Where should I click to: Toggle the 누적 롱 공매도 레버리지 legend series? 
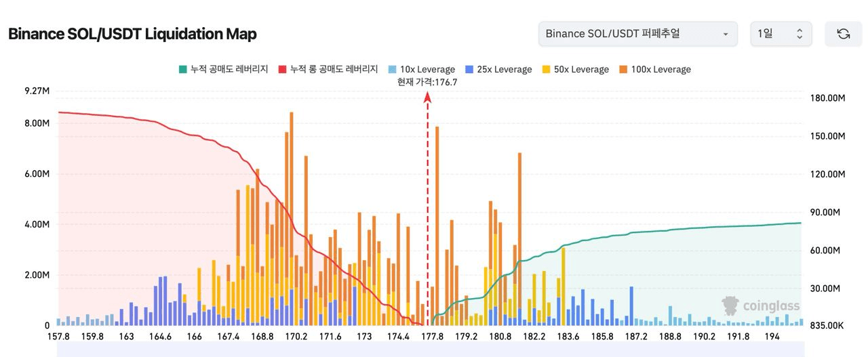point(328,69)
